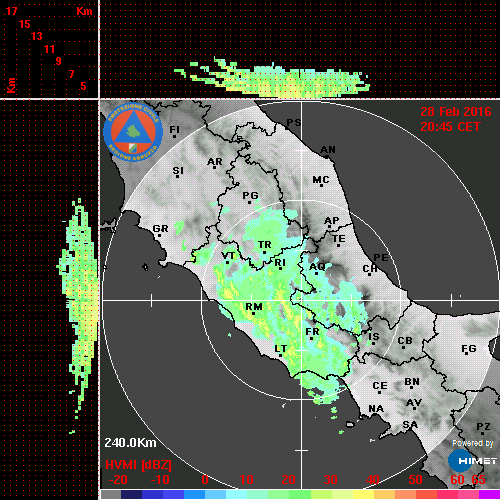Screen dimensions: 500x500
Task: Click the HVMI [dBZ] legend title
Action: point(138,465)
